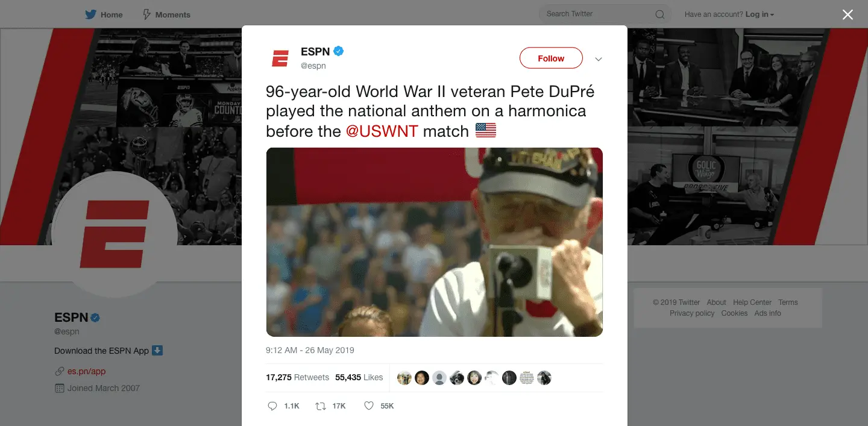Viewport: 868px width, 426px height.
Task: Click the Moments lightning bolt icon
Action: [x=146, y=14]
